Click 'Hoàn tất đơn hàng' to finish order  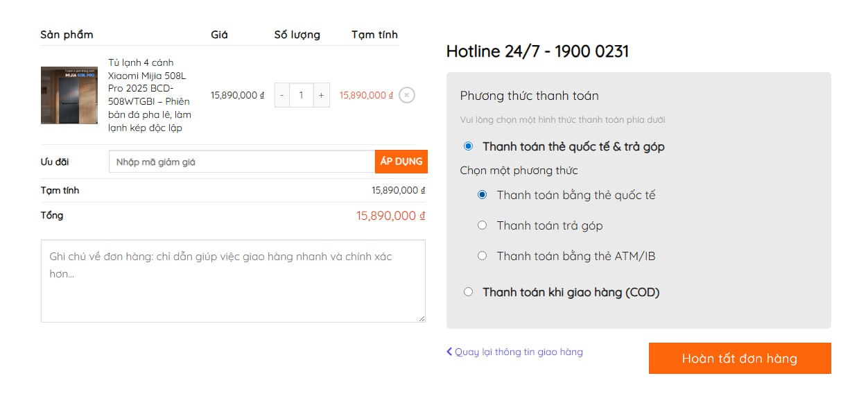739,359
